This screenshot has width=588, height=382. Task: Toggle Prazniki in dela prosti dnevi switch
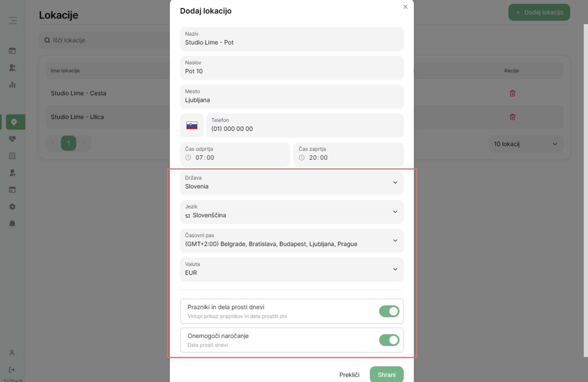pos(389,311)
